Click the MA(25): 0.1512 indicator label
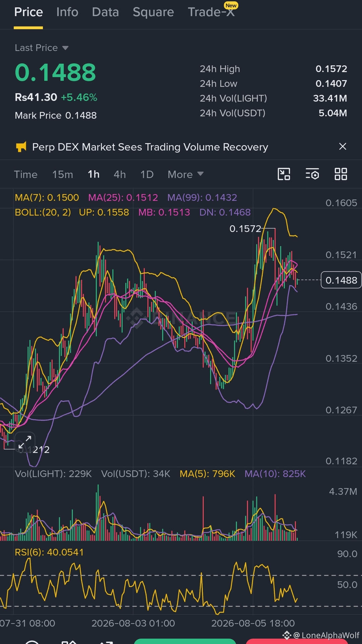Screen dimensions: 362x644 (x=123, y=197)
